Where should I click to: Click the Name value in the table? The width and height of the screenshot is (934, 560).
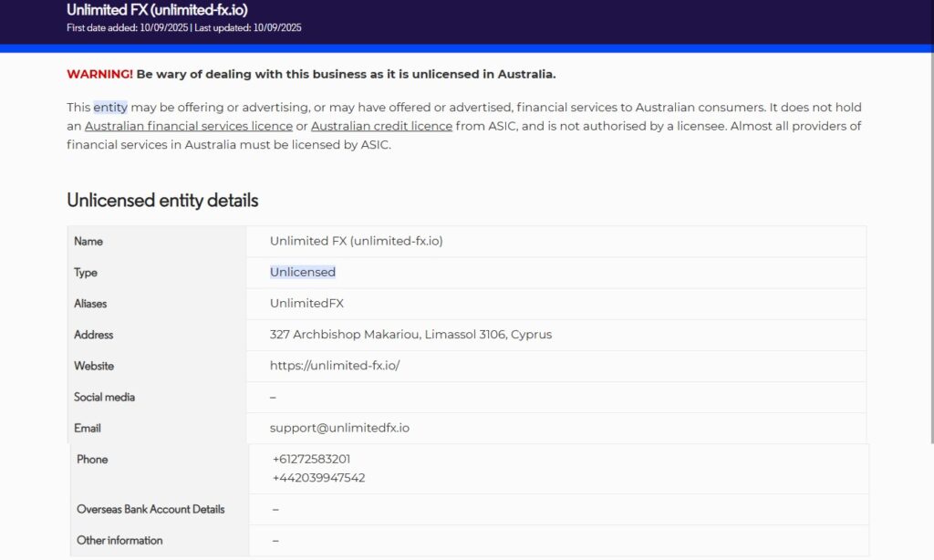point(356,241)
